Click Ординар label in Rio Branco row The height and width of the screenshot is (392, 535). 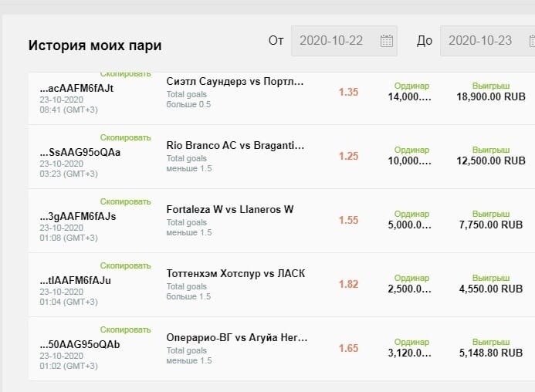click(x=411, y=150)
